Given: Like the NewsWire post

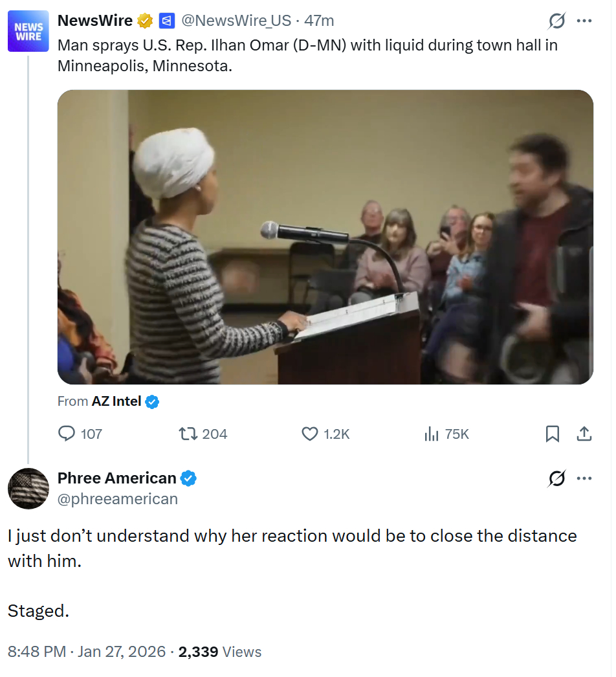Looking at the screenshot, I should pyautogui.click(x=311, y=434).
